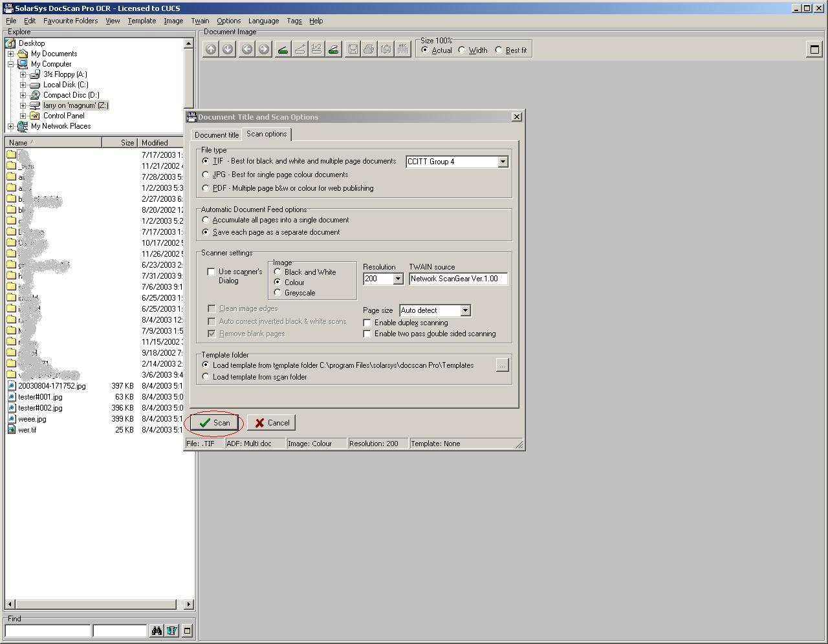The image size is (828, 644).
Task: Open the Resolution dropdown showing 200
Action: [398, 279]
